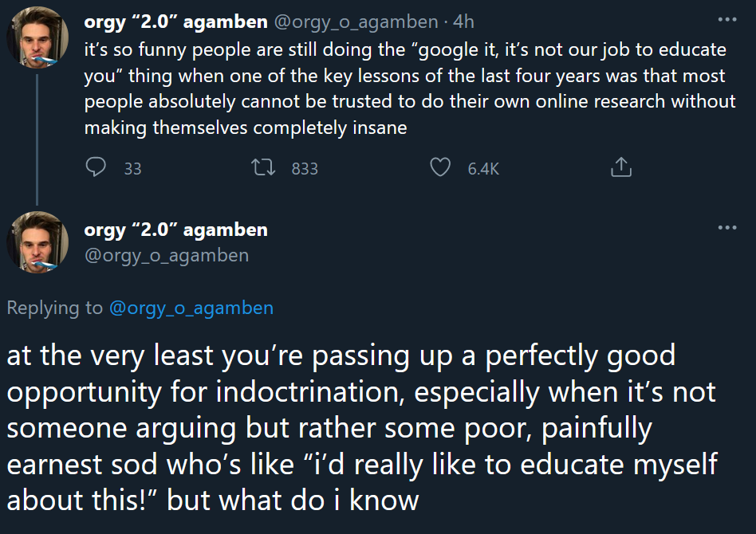
Task: Click the thread line connecting both avatars
Action: 37,135
